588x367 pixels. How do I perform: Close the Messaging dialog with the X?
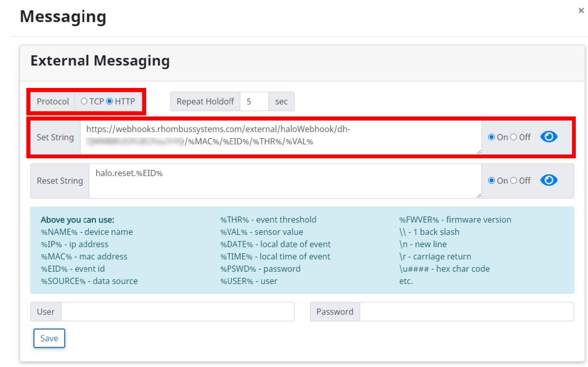click(581, 11)
